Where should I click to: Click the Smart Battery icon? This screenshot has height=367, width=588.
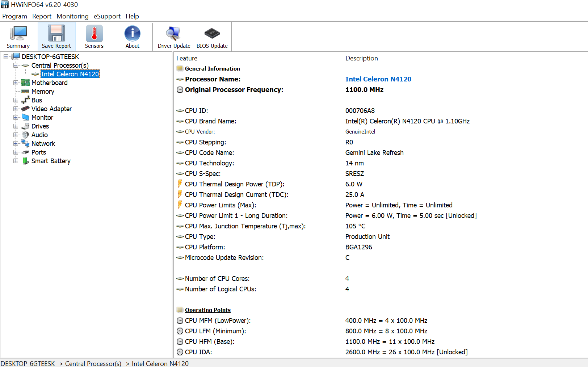(25, 161)
